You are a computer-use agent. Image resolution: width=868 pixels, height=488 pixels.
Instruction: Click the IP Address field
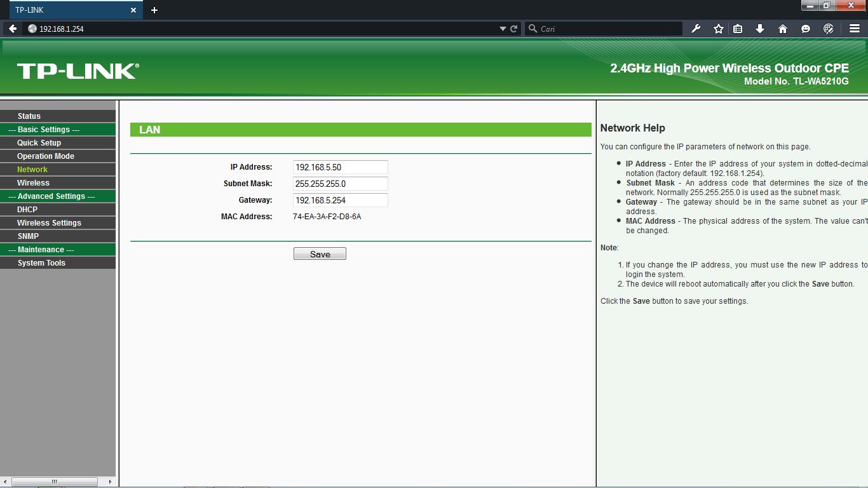click(340, 167)
